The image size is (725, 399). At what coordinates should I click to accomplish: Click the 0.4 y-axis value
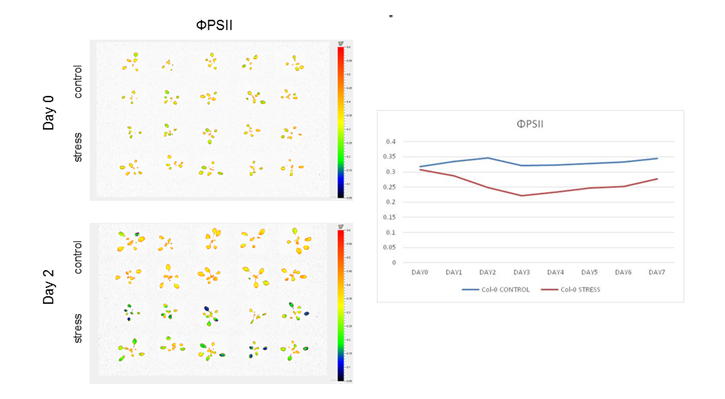click(391, 141)
